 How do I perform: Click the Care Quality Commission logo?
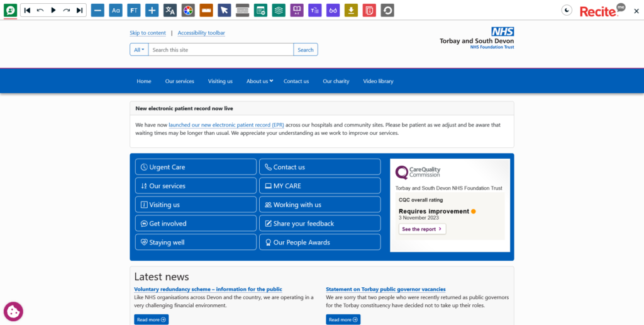[x=418, y=173]
